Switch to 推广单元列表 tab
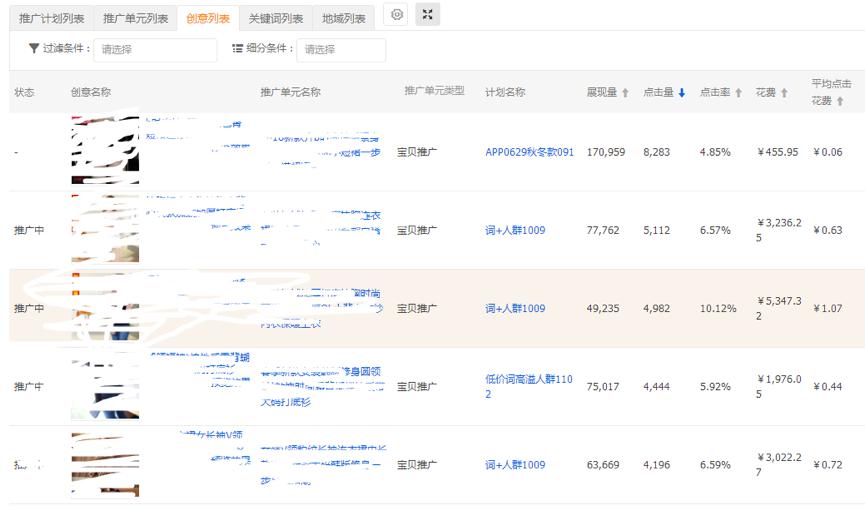The height and width of the screenshot is (506, 865). pos(136,18)
